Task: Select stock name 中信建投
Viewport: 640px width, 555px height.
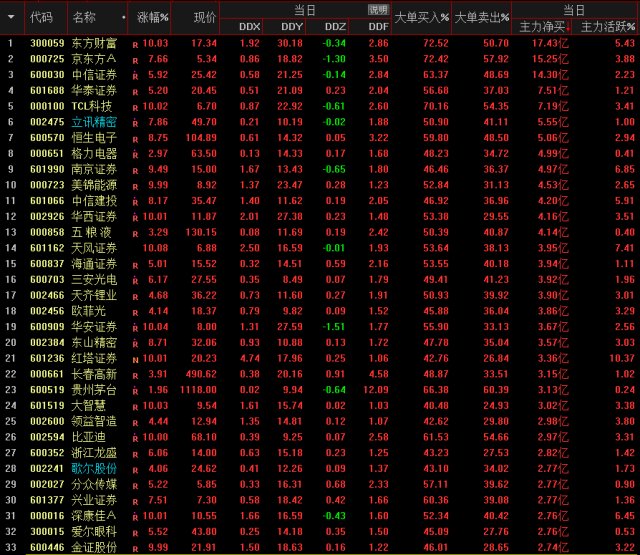Action: [x=94, y=200]
